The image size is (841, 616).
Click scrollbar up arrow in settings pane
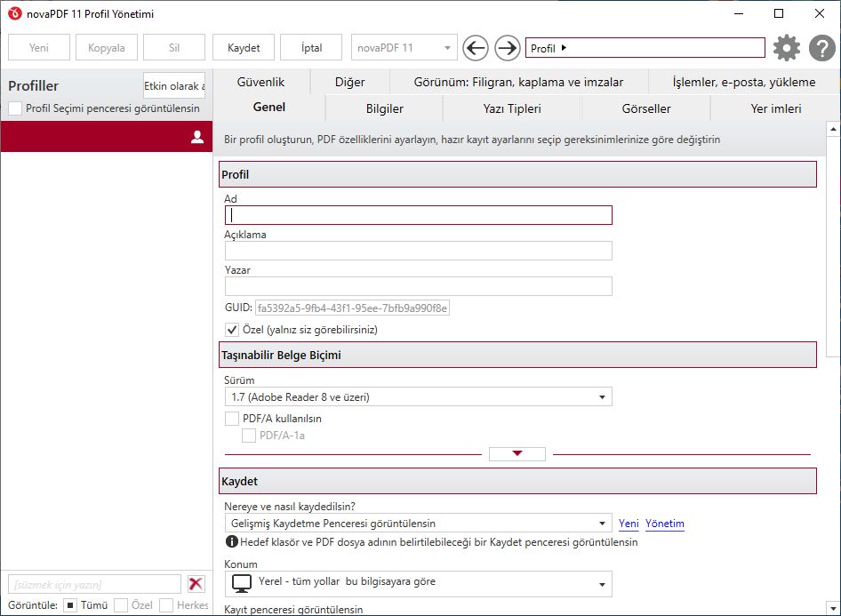click(833, 129)
